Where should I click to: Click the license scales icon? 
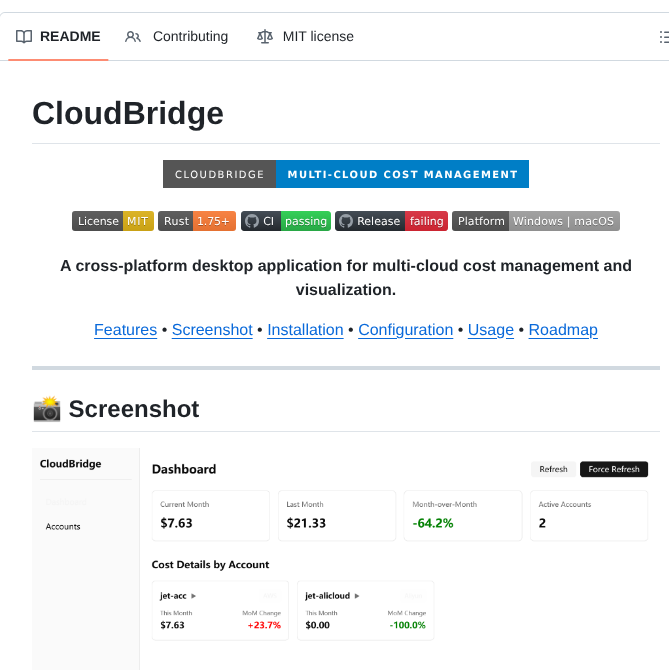click(x=264, y=37)
